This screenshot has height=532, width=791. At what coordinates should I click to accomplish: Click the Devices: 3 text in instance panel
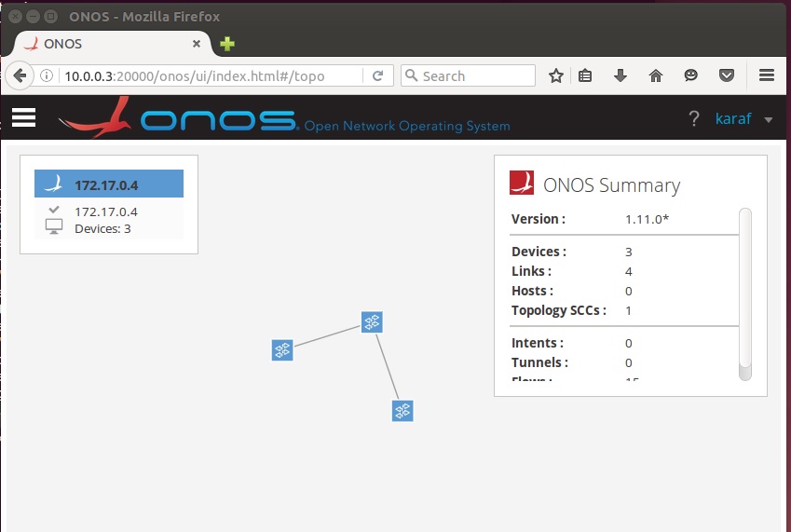coord(102,229)
